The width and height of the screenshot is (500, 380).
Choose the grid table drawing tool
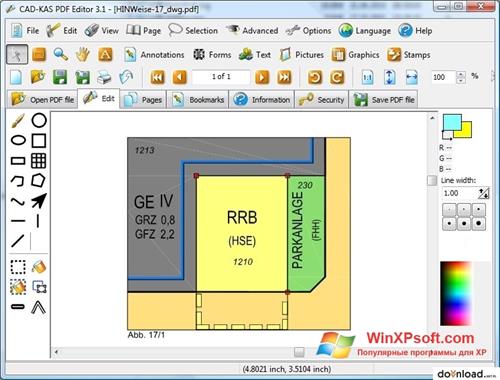coord(39,161)
